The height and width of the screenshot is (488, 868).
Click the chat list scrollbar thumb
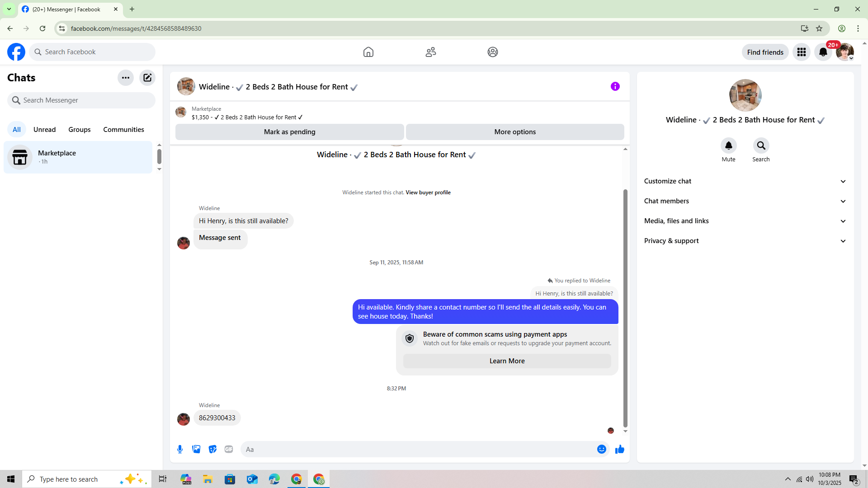[x=159, y=156]
